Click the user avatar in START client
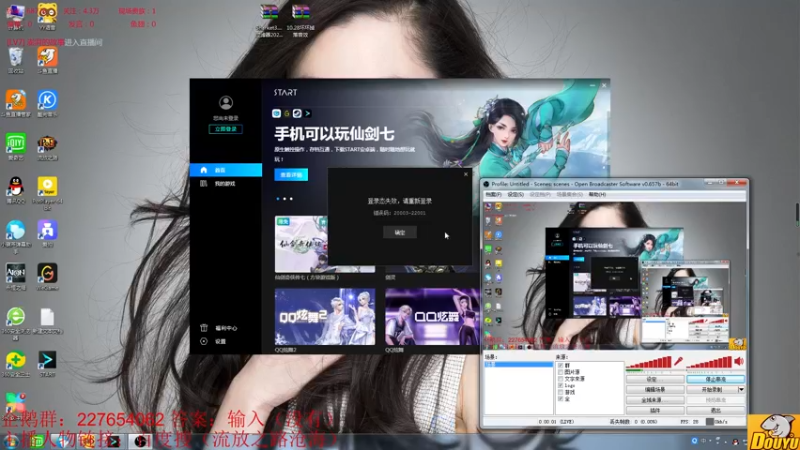The image size is (800, 450). click(226, 103)
